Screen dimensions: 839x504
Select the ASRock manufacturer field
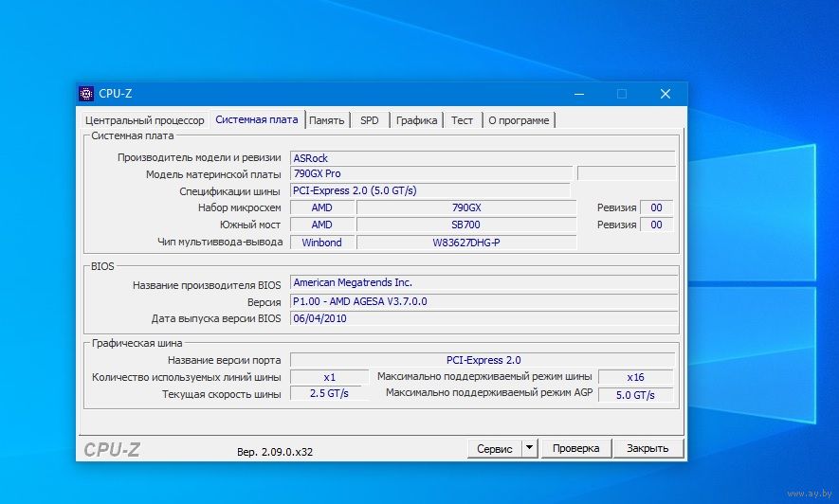[483, 158]
